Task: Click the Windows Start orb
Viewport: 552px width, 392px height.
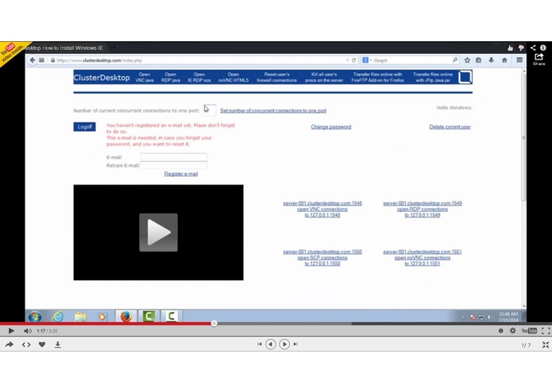Action: [x=34, y=317]
